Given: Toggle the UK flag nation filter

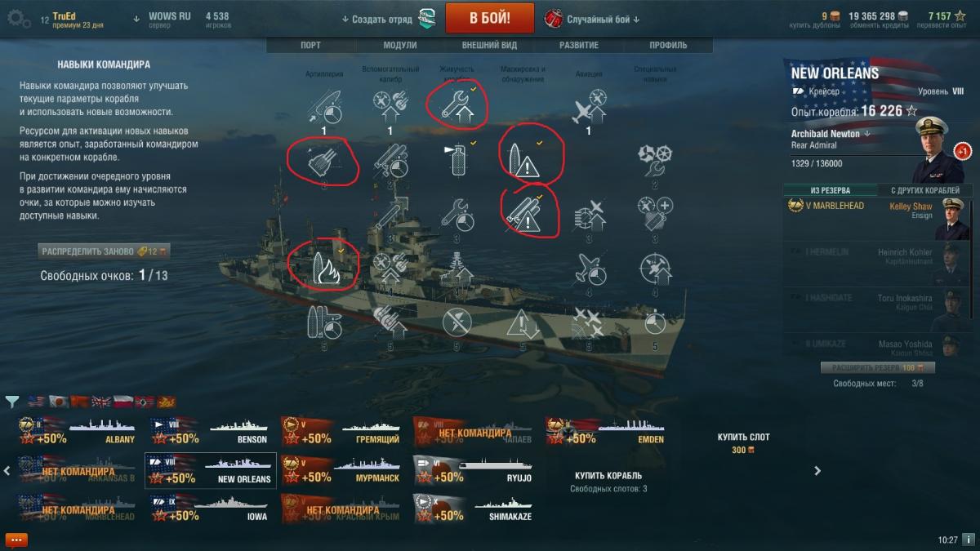Looking at the screenshot, I should (101, 402).
